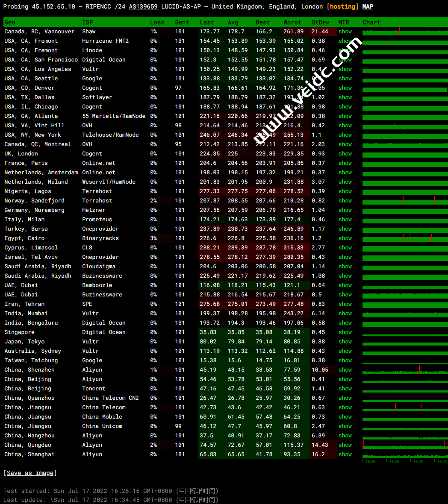
Task: Click the Save as image link
Action: pyautogui.click(x=30, y=473)
